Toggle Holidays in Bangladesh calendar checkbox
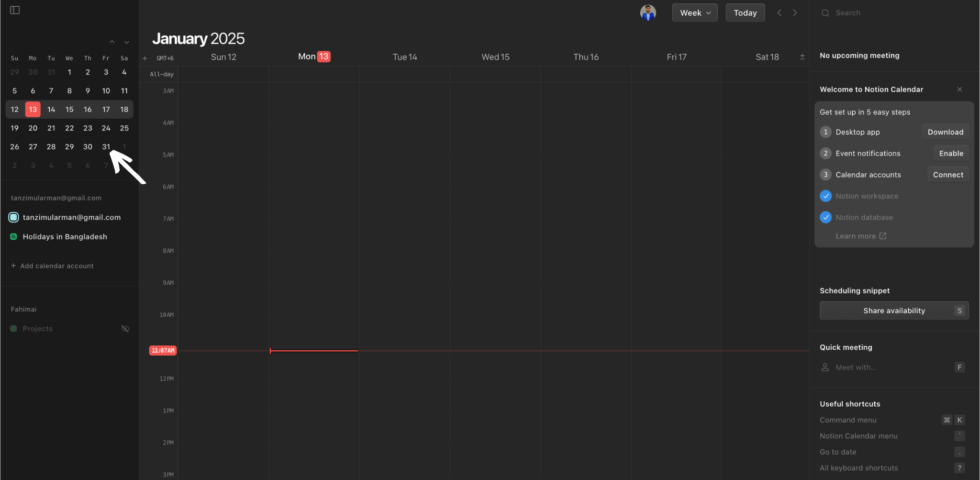 click(x=14, y=237)
